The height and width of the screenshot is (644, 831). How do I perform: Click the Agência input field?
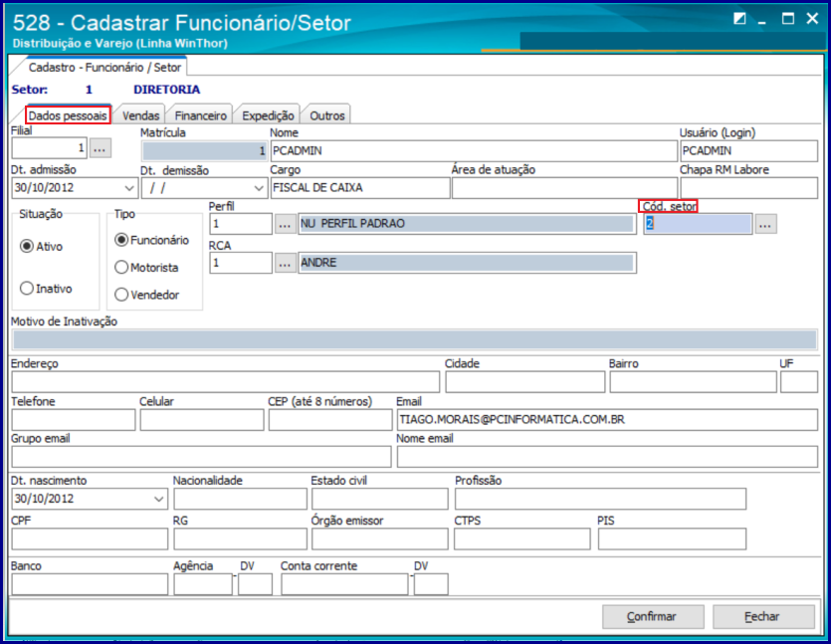(x=203, y=584)
